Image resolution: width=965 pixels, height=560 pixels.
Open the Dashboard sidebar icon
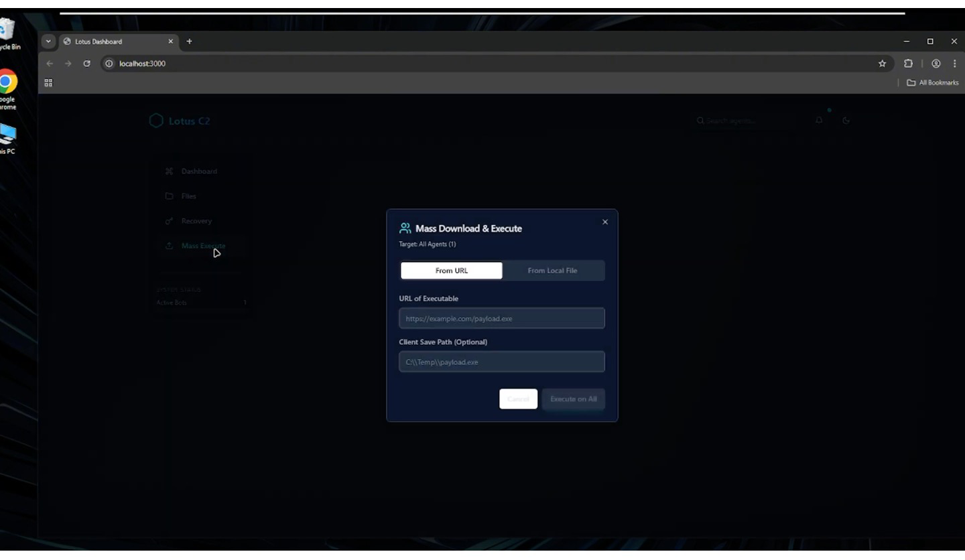pyautogui.click(x=169, y=171)
